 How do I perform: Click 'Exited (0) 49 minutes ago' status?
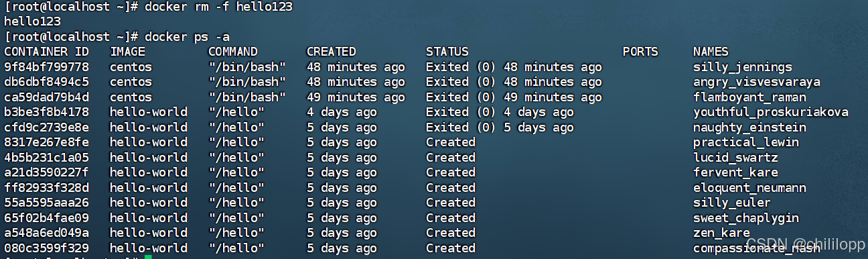click(514, 97)
